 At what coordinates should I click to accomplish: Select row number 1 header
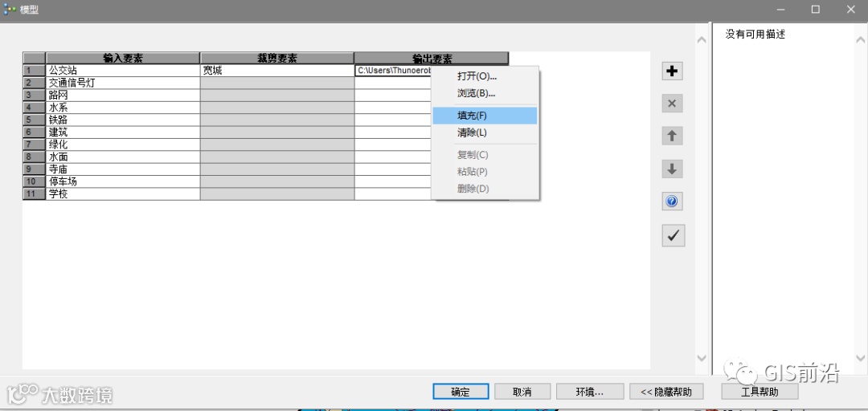34,71
